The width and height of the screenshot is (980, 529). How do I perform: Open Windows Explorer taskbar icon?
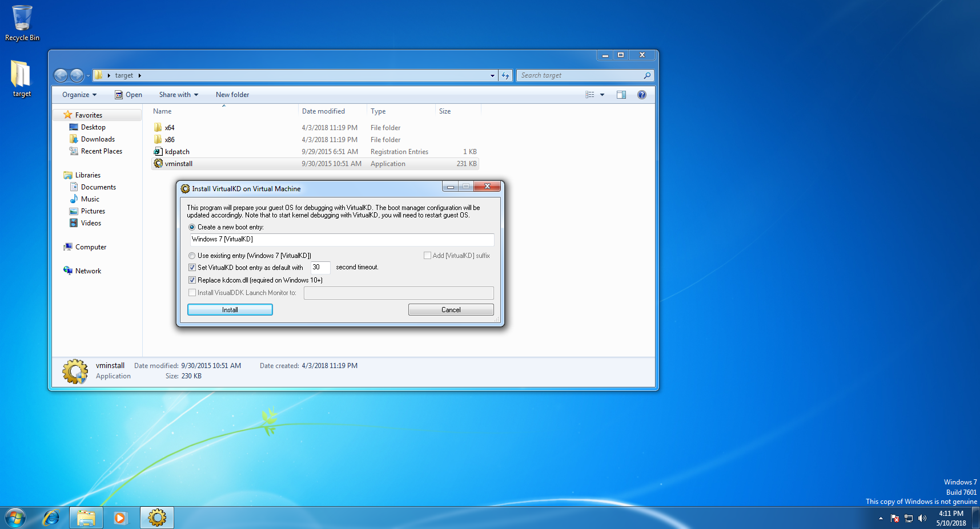[x=86, y=518]
